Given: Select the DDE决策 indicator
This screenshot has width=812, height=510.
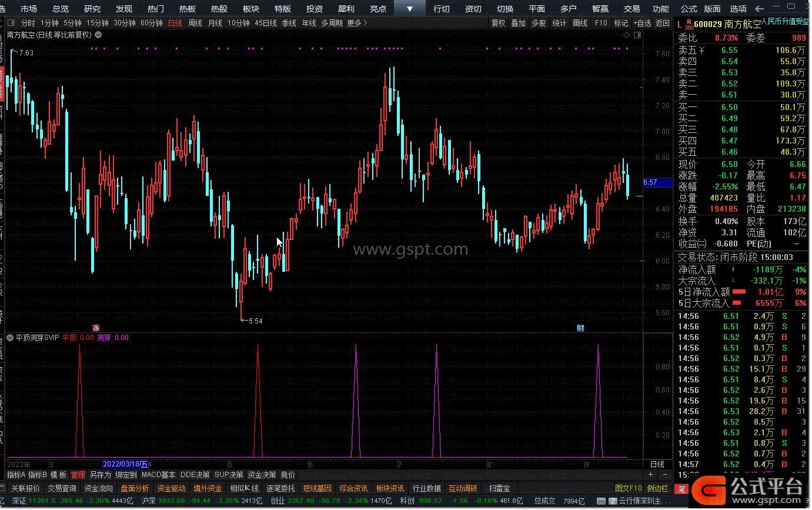Looking at the screenshot, I should (195, 475).
